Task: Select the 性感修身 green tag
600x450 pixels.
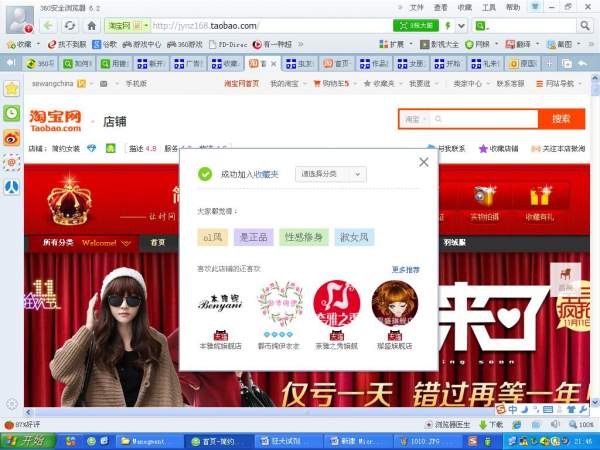Action: [x=304, y=237]
